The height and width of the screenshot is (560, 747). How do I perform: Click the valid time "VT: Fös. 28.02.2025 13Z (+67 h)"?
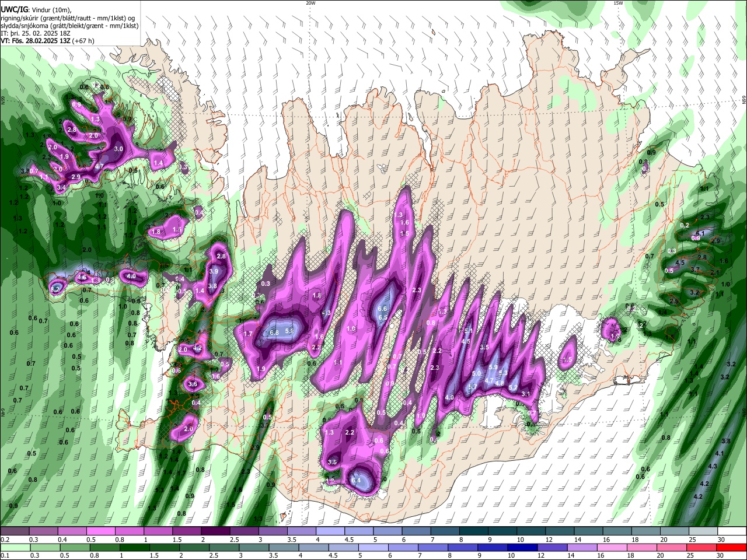coord(47,41)
